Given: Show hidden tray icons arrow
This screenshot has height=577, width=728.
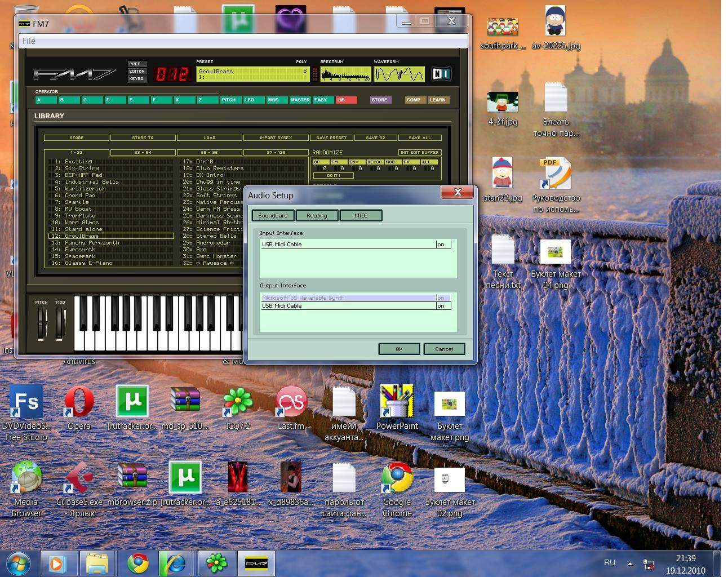Looking at the screenshot, I should tap(630, 563).
